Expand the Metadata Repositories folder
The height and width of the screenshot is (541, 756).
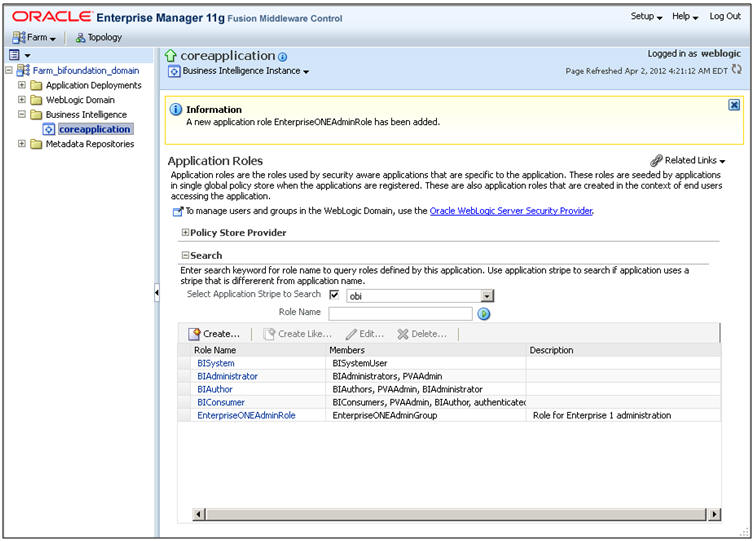22,144
